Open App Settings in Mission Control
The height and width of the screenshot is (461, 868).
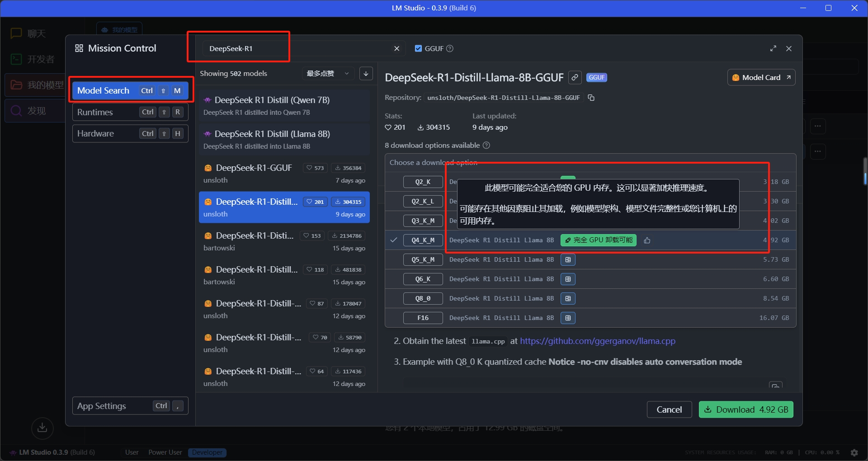[130, 406]
